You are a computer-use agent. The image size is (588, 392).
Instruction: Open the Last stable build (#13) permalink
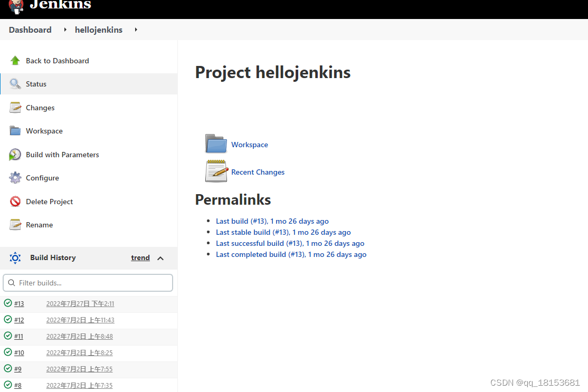283,232
